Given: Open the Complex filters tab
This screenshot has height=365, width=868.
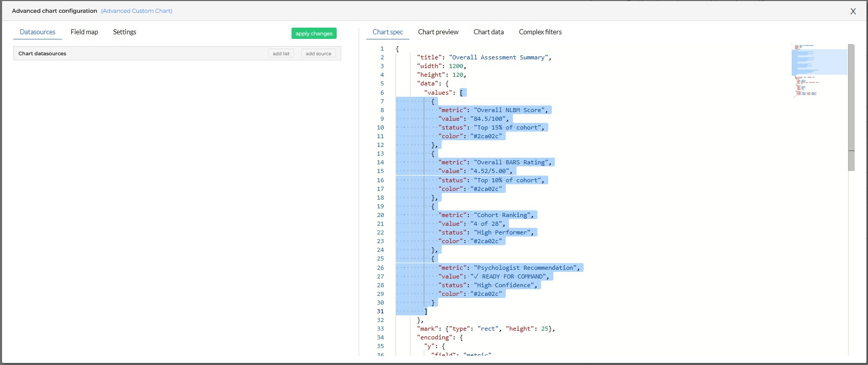Looking at the screenshot, I should pyautogui.click(x=540, y=32).
